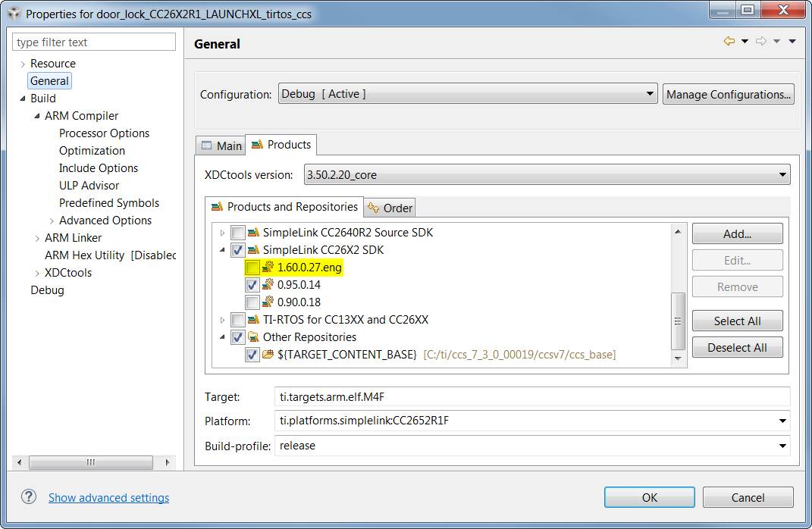
Task: Select ULP Advisor in the tree
Action: click(x=89, y=186)
